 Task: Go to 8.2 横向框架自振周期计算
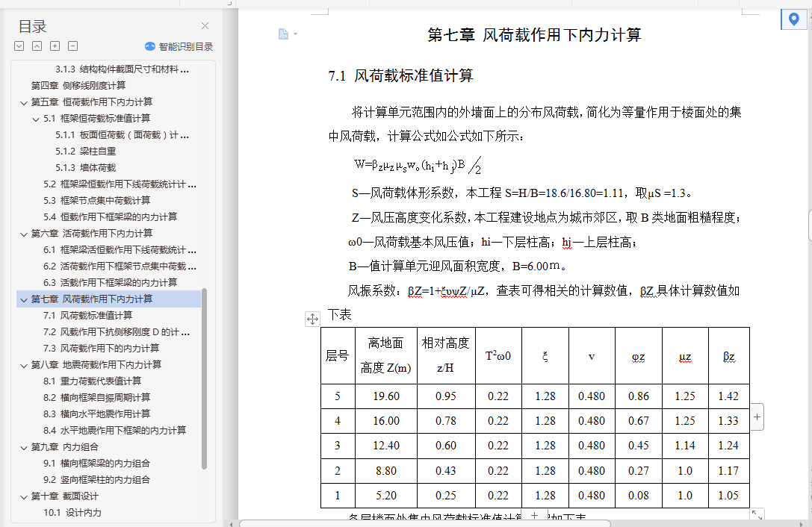coord(97,398)
